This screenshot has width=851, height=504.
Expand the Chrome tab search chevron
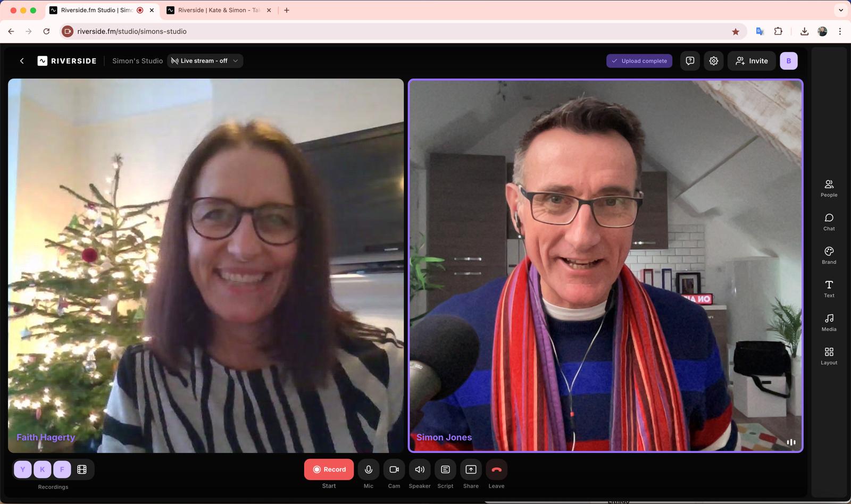[840, 10]
